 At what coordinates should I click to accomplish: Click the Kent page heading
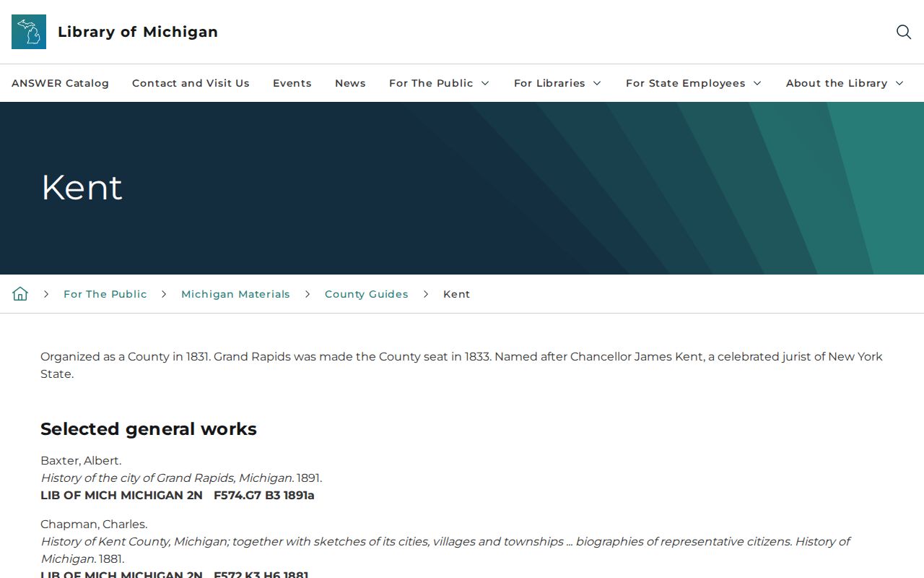tap(82, 187)
